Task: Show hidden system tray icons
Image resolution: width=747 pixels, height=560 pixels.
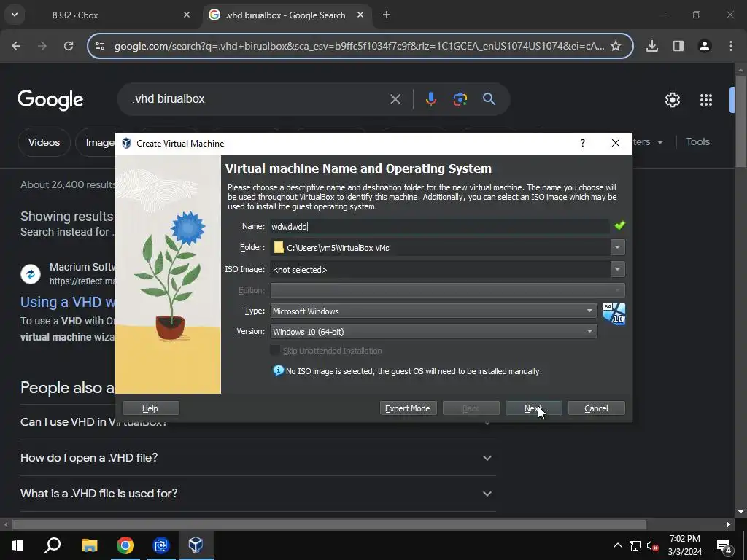Action: [617, 545]
